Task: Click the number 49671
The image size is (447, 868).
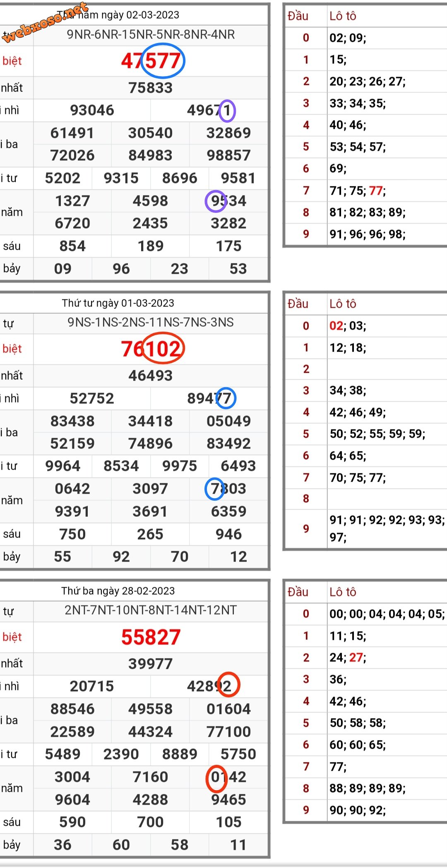Action: coord(209,110)
